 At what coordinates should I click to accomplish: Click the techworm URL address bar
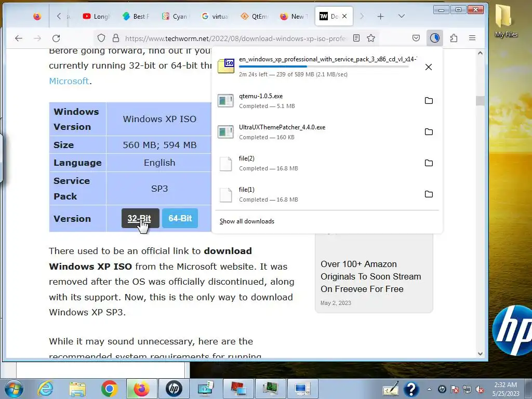tap(235, 38)
